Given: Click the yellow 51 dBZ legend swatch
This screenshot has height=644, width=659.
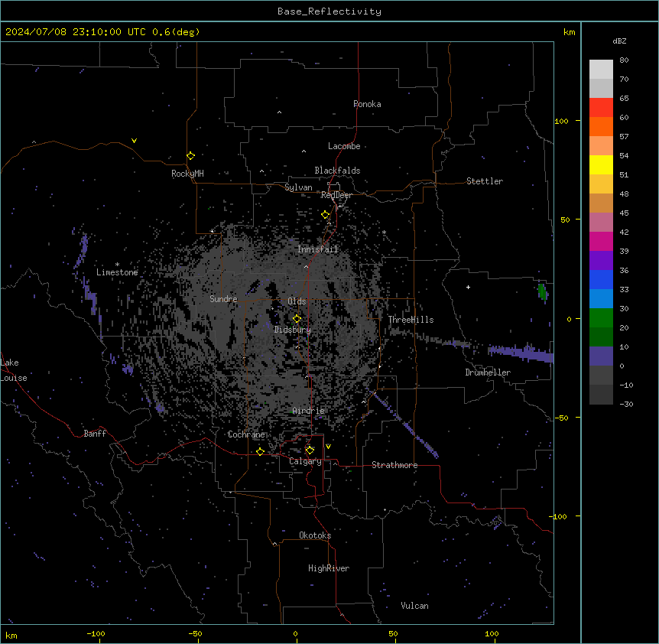Looking at the screenshot, I should point(601,164).
